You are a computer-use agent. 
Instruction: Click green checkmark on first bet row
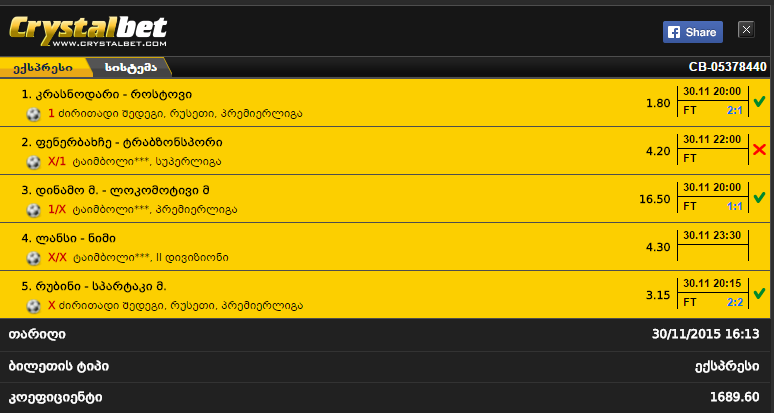pyautogui.click(x=759, y=101)
